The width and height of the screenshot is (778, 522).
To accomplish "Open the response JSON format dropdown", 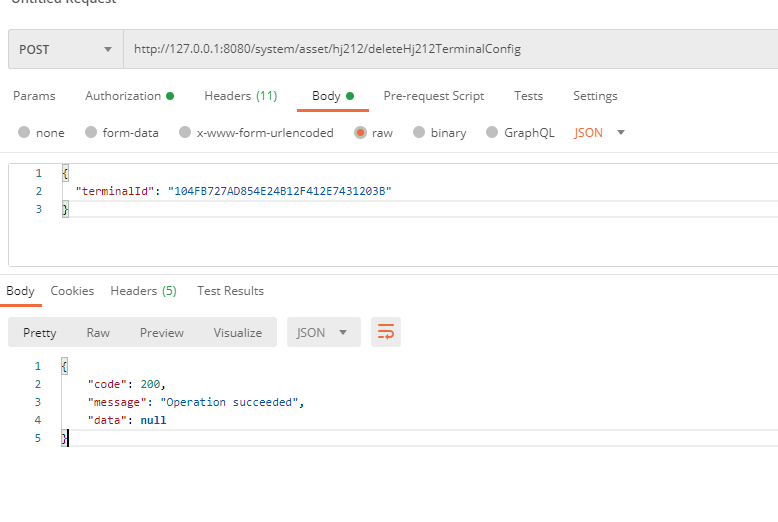I will click(x=323, y=332).
